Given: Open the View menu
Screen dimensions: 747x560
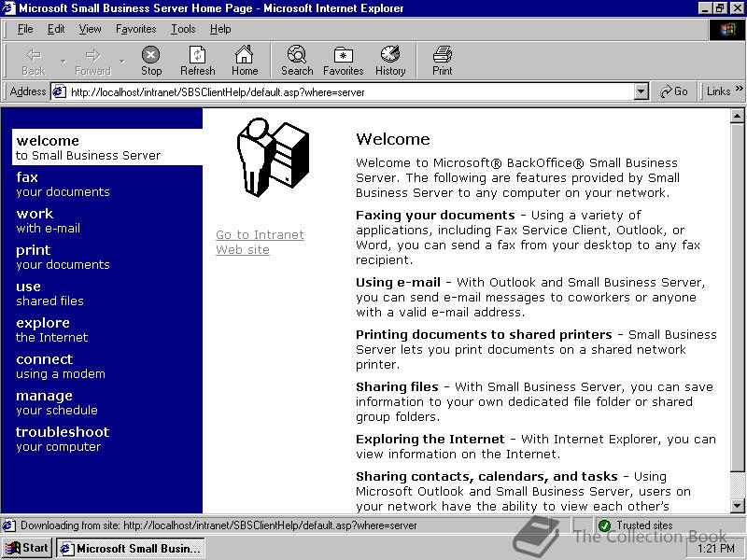Looking at the screenshot, I should (x=90, y=29).
